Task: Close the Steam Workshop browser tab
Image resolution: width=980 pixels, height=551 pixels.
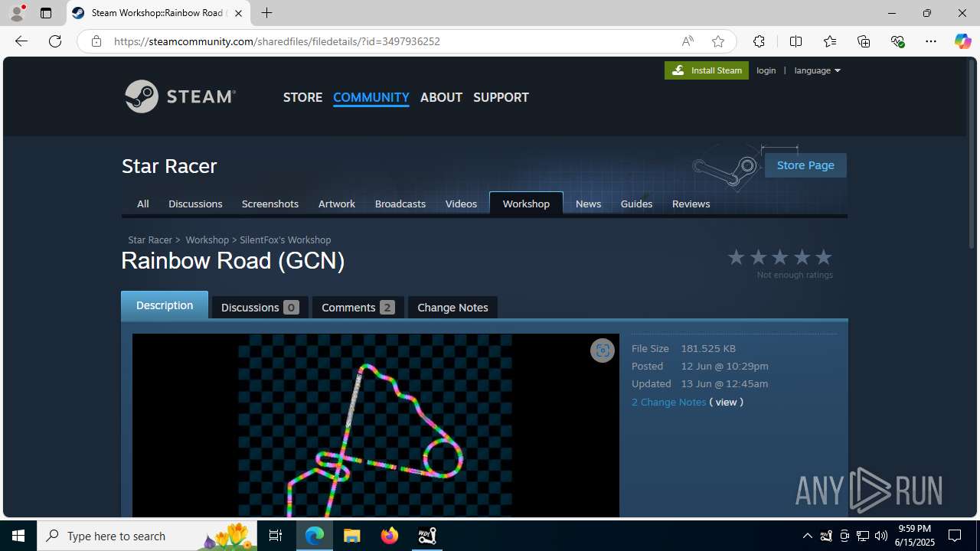Action: click(x=238, y=13)
